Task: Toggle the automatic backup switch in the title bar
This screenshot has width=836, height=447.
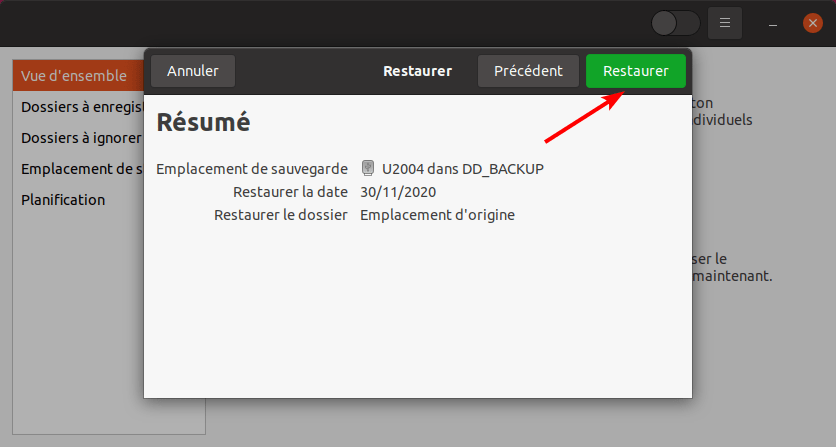Action: click(x=675, y=23)
